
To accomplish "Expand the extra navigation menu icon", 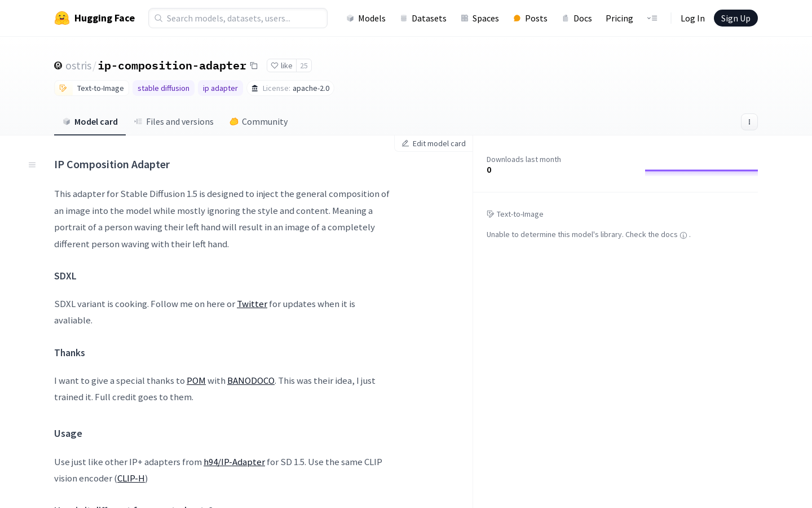I will click(652, 18).
